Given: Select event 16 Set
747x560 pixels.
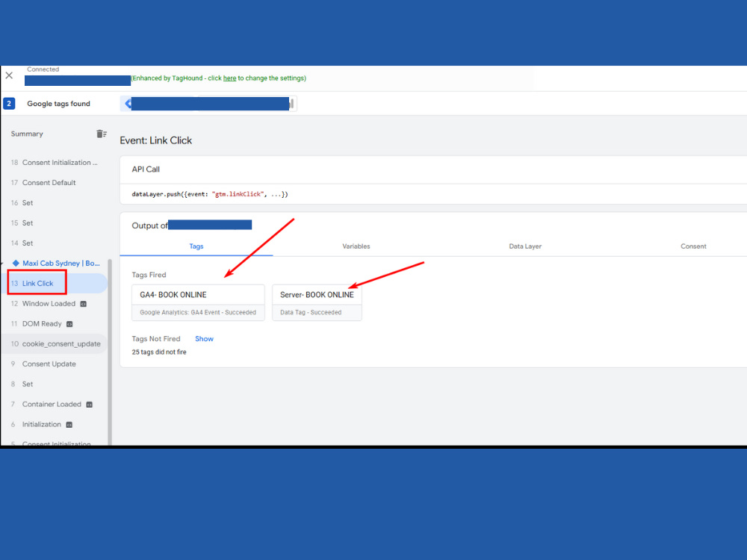Looking at the screenshot, I should pos(55,203).
